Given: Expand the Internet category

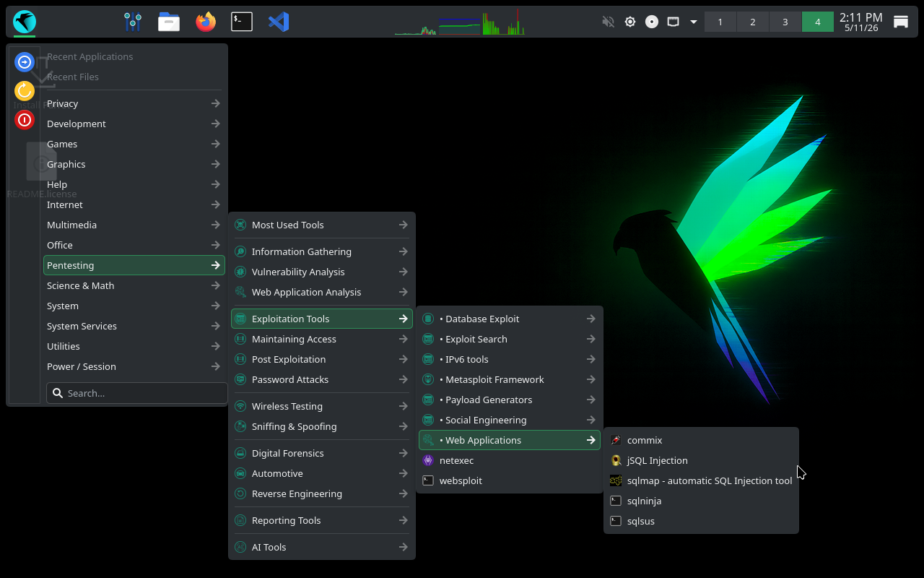Looking at the screenshot, I should [x=134, y=204].
